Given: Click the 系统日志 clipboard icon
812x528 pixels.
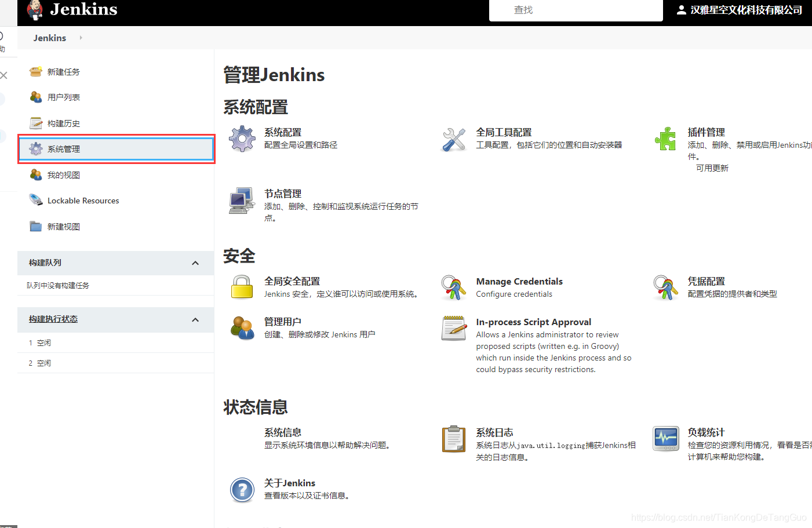Looking at the screenshot, I should pyautogui.click(x=454, y=439).
